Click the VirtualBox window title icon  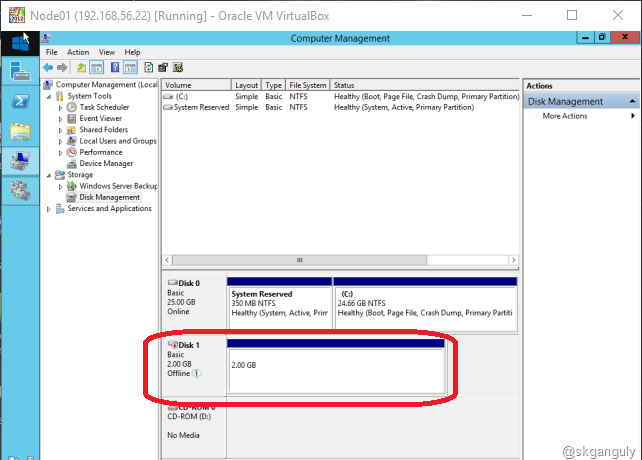17,16
